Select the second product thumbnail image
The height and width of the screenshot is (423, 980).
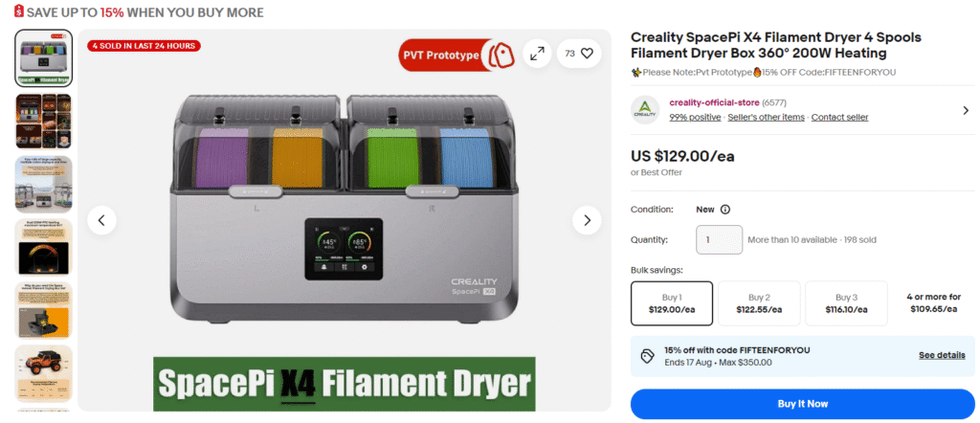[44, 122]
